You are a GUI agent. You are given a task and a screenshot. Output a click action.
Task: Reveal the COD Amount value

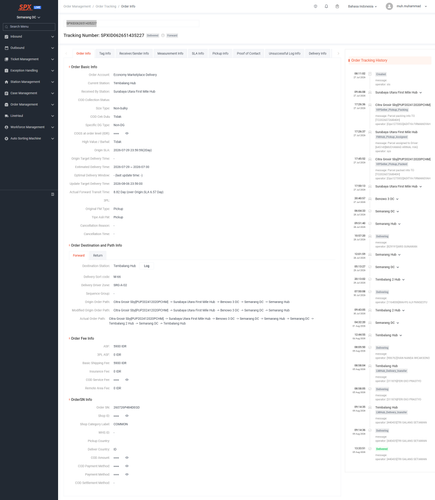pos(127,458)
